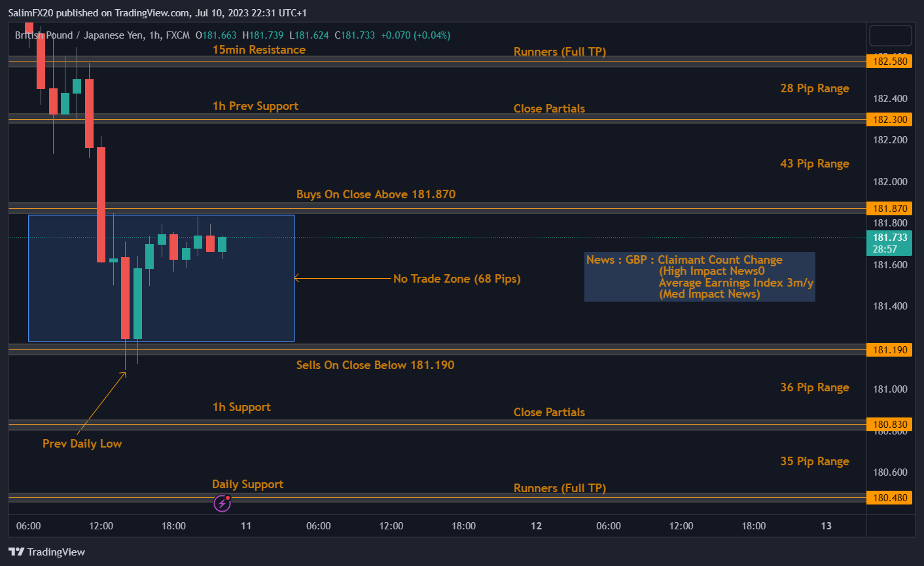
Task: Select the '43 Pip Range' label
Action: tap(814, 164)
